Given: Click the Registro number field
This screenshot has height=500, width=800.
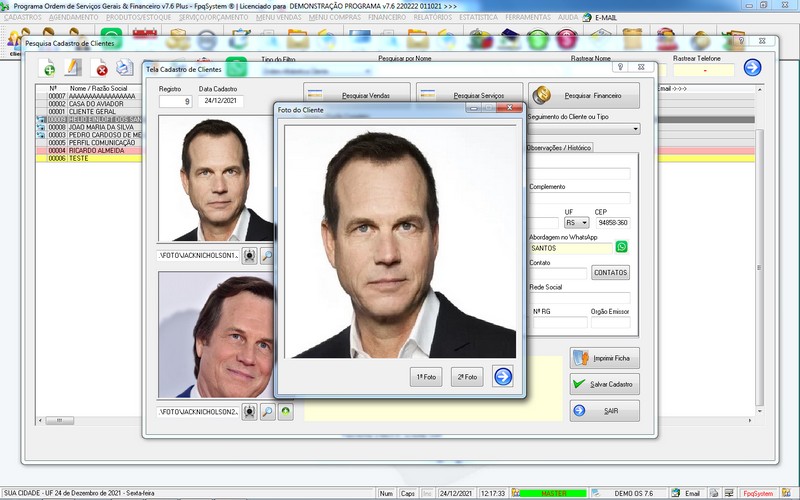Looking at the screenshot, I should 176,101.
